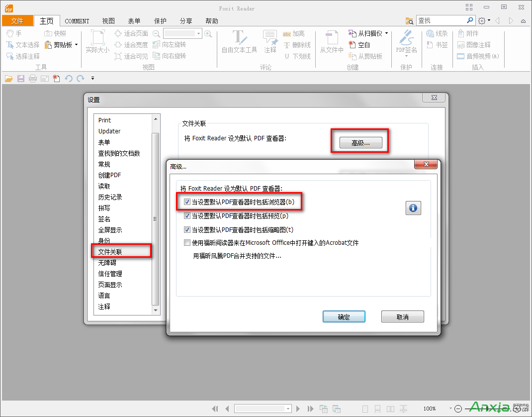Select the Hand tool (手)
Viewport: 532px width, 417px height.
pos(17,33)
